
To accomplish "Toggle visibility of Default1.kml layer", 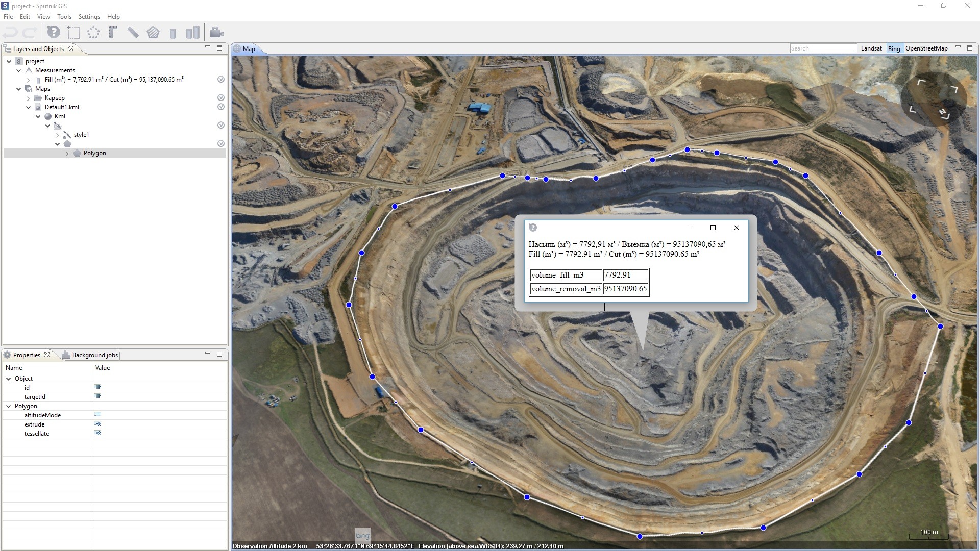I will point(221,107).
